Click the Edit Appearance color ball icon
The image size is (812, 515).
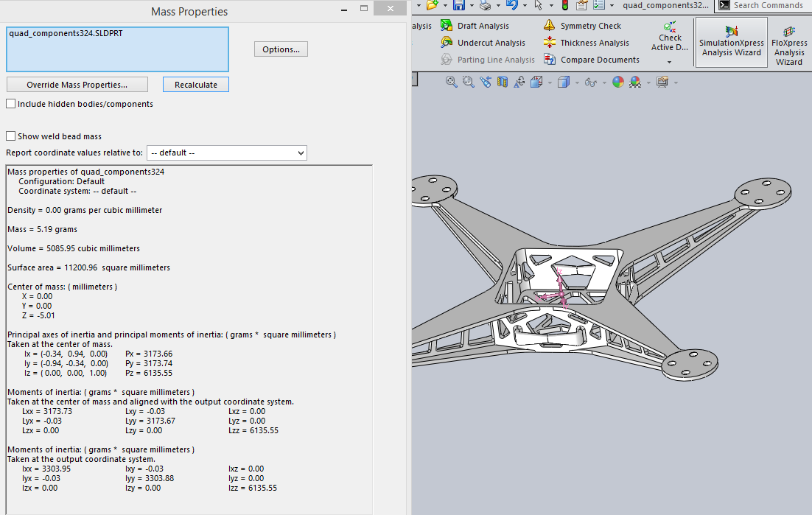(x=617, y=82)
